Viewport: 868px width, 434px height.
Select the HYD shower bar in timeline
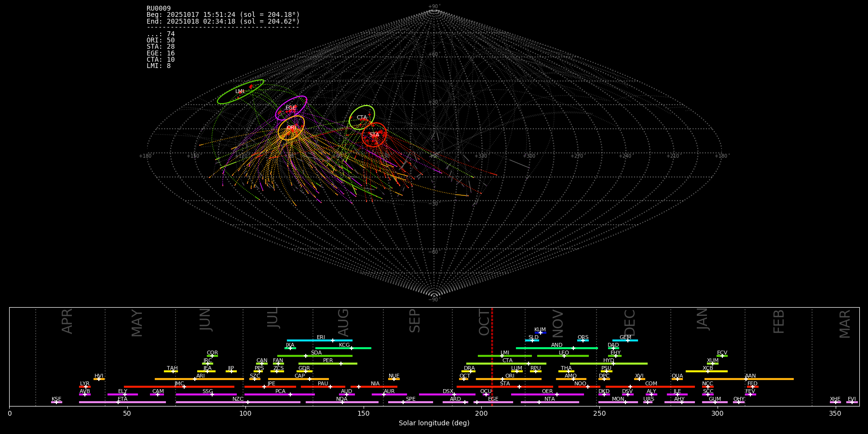pos(609,364)
